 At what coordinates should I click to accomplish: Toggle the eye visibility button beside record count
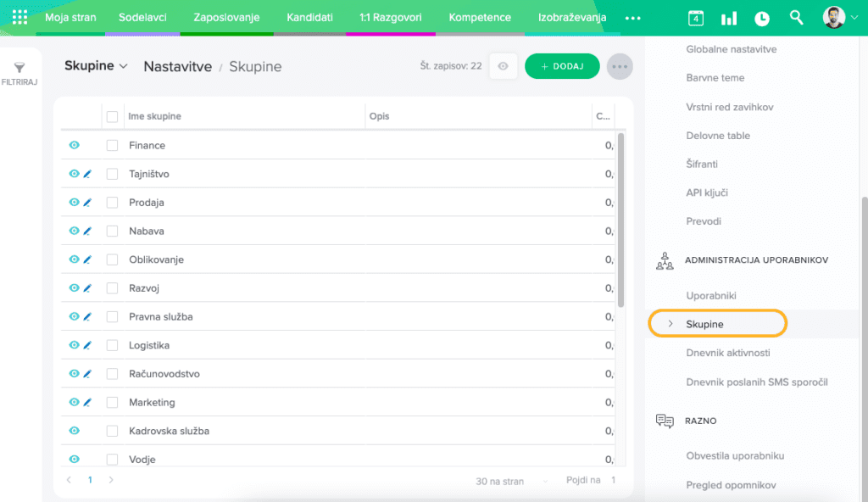click(x=504, y=66)
